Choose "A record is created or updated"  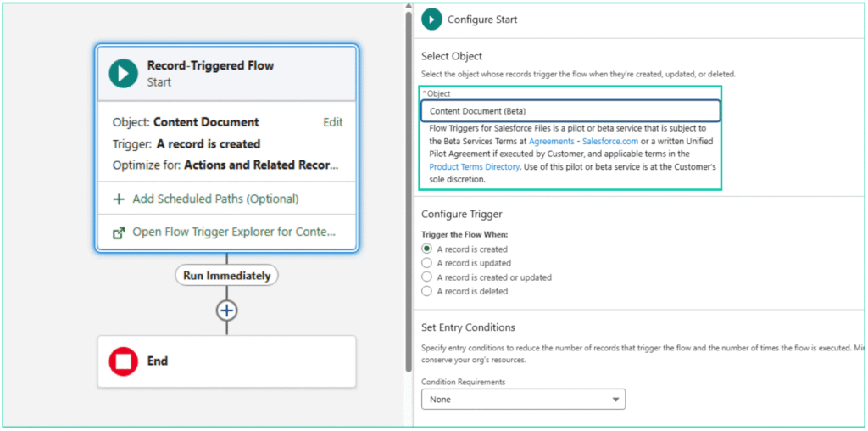(427, 277)
